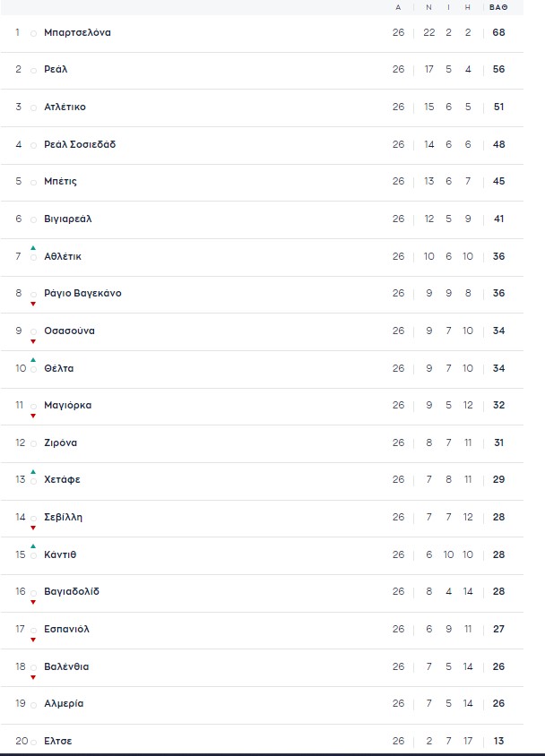
Task: Click the Ν wins column header
Action: (428, 7)
